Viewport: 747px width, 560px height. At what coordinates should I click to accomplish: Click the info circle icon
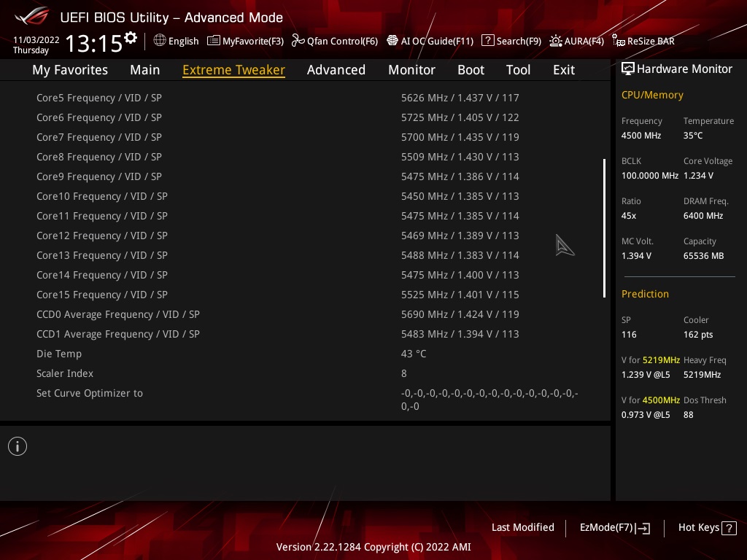pyautogui.click(x=18, y=446)
